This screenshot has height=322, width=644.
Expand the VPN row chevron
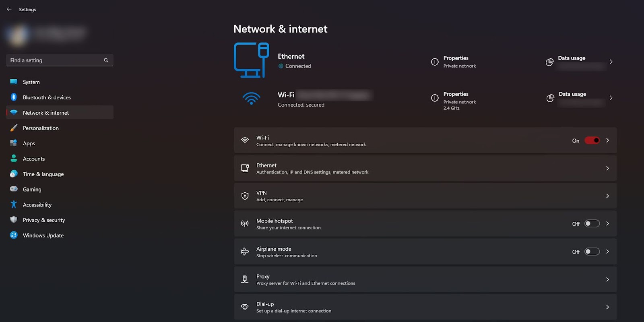click(607, 196)
